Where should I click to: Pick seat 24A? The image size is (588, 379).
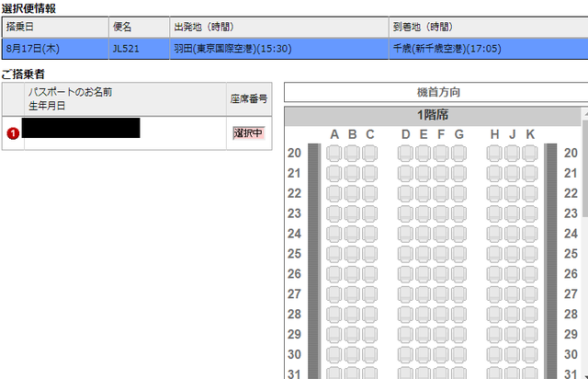pyautogui.click(x=334, y=234)
